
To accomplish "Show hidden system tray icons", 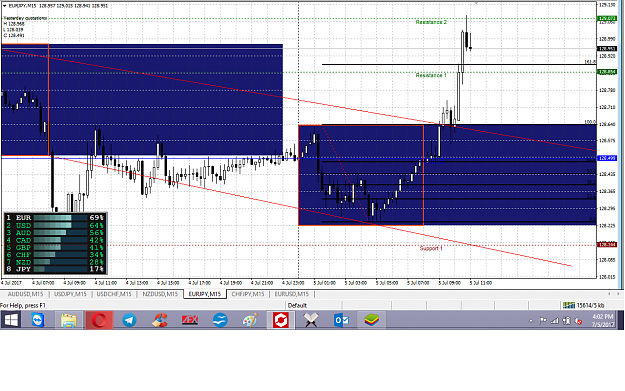I will tap(531, 320).
